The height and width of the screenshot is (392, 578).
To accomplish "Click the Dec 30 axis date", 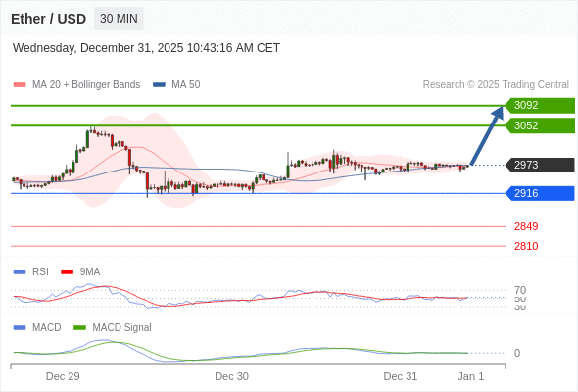I will (x=231, y=376).
